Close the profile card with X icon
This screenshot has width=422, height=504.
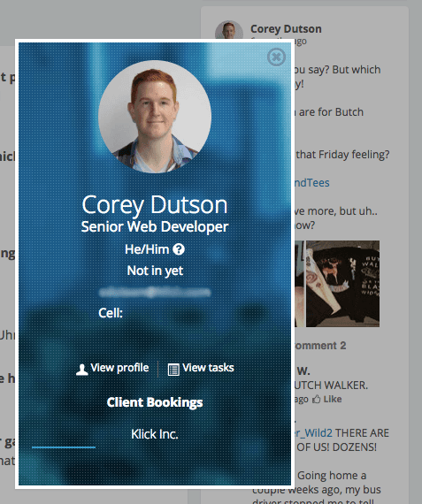pyautogui.click(x=276, y=57)
